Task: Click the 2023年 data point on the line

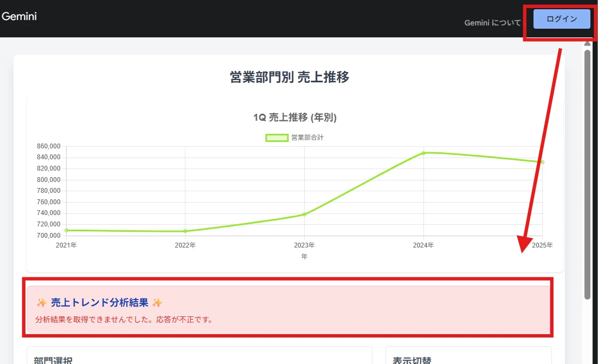Action: coord(304,214)
